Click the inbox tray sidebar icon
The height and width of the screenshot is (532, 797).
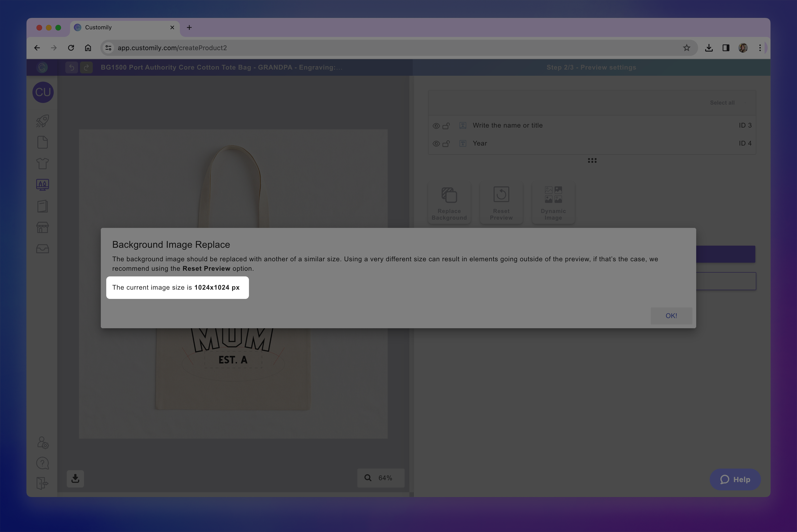tap(42, 249)
